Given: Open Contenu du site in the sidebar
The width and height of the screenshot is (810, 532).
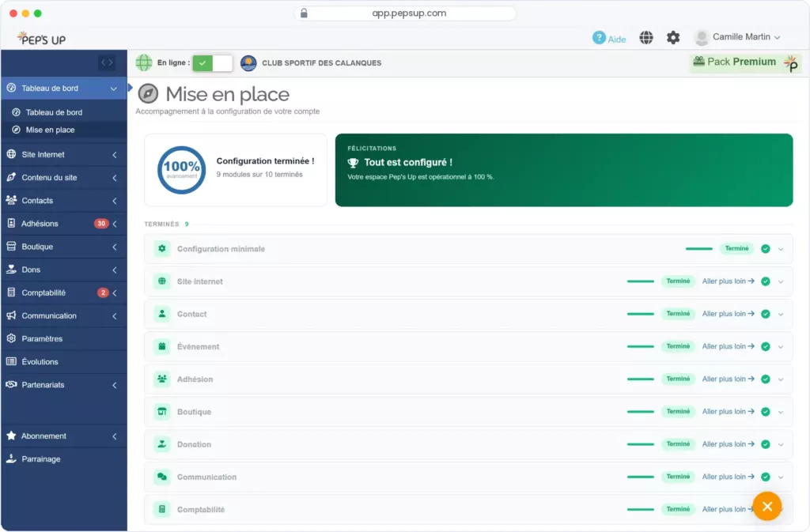Looking at the screenshot, I should (64, 178).
